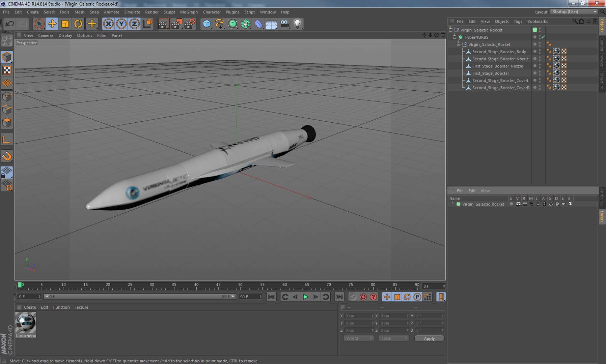
Task: Add a Floor environment object
Action: 271,24
